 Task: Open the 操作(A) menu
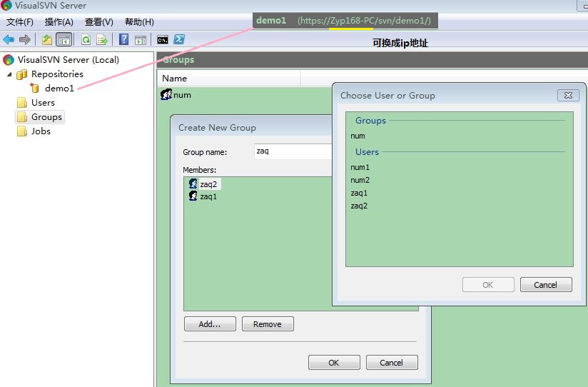(x=59, y=22)
